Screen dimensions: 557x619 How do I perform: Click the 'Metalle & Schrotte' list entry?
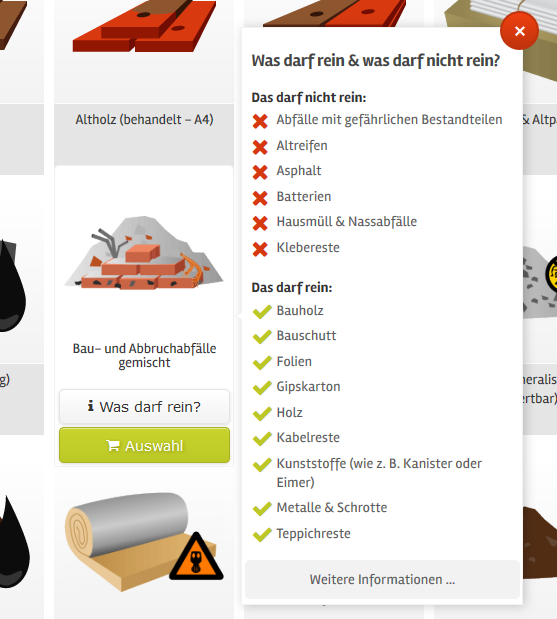tap(332, 507)
